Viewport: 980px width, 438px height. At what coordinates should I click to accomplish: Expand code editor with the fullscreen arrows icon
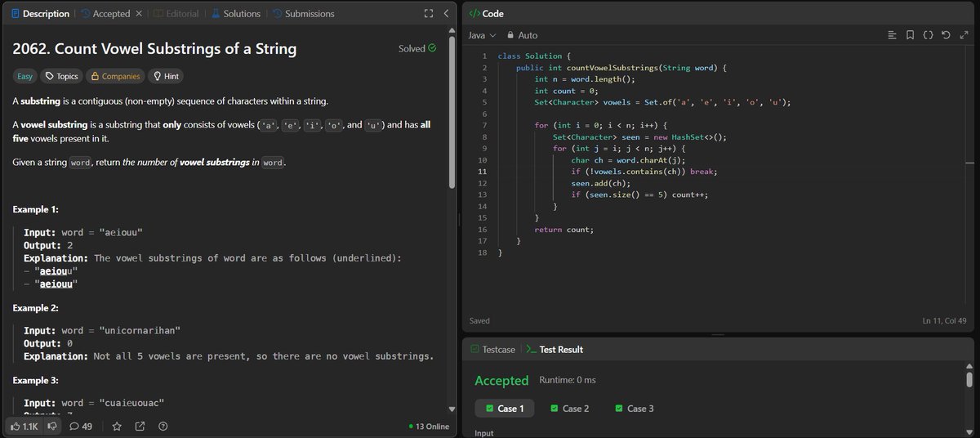click(963, 35)
